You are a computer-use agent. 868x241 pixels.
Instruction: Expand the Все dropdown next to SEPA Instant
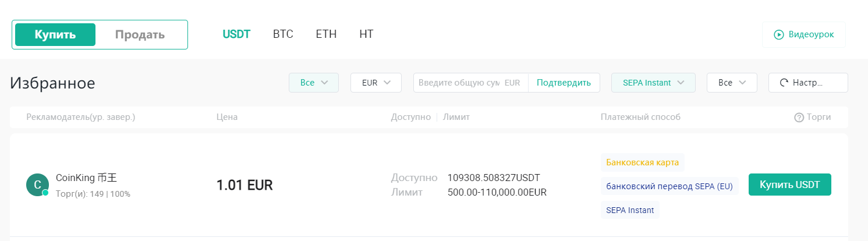pos(732,83)
